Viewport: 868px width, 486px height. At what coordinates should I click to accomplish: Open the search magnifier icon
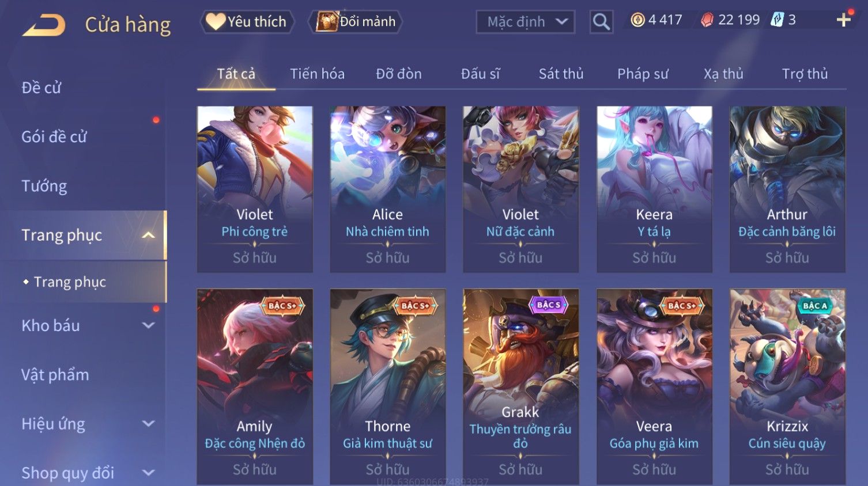pyautogui.click(x=601, y=22)
